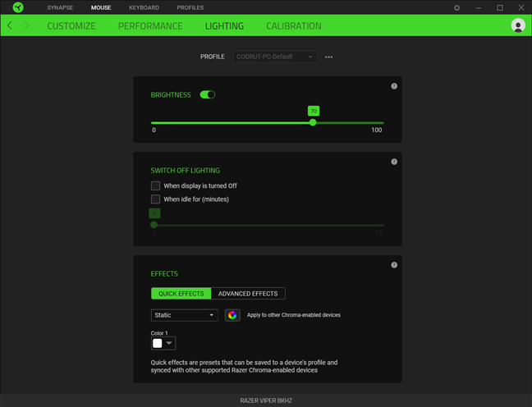Image resolution: width=532 pixels, height=407 pixels.
Task: Turn off the Brightness toggle
Action: [208, 94]
